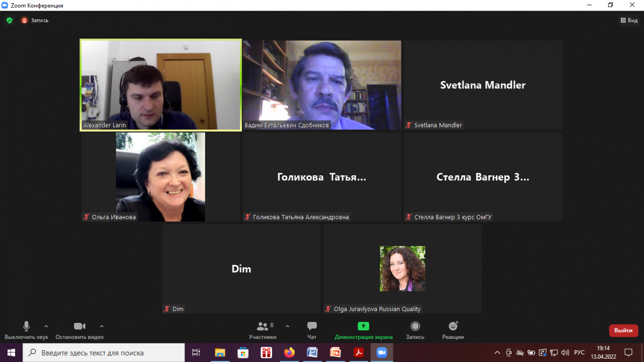This screenshot has width=644, height=362.
Task: Open Firefox from the taskbar
Action: tap(289, 353)
